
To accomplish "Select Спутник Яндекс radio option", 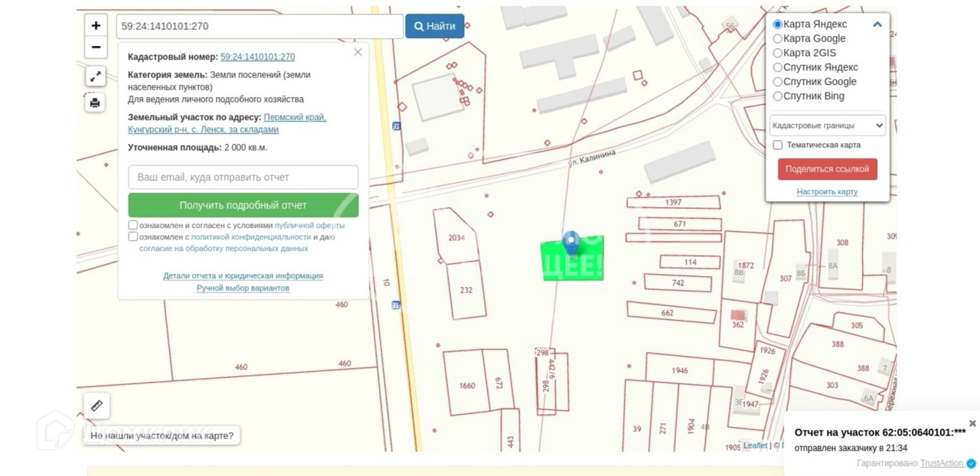I will point(778,67).
